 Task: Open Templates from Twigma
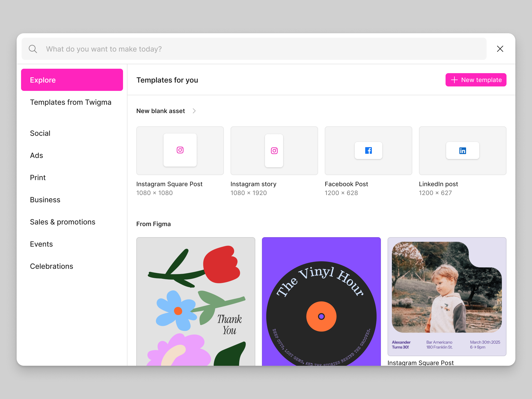click(71, 102)
